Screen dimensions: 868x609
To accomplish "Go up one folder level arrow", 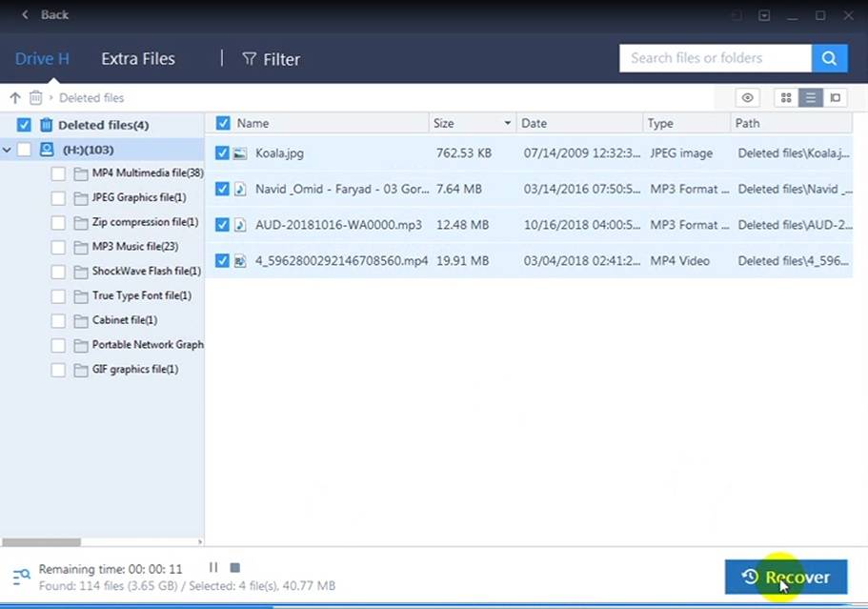I will tap(15, 98).
